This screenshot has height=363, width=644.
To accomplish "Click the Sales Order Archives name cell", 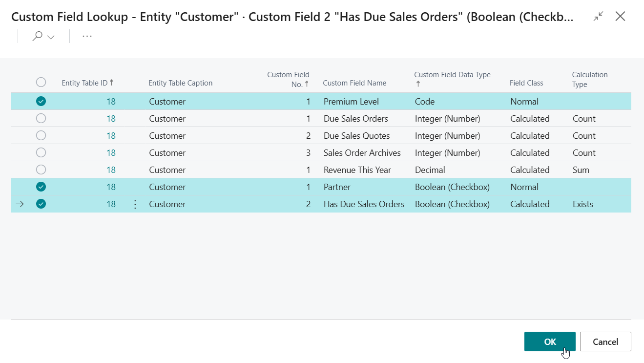I will (362, 153).
